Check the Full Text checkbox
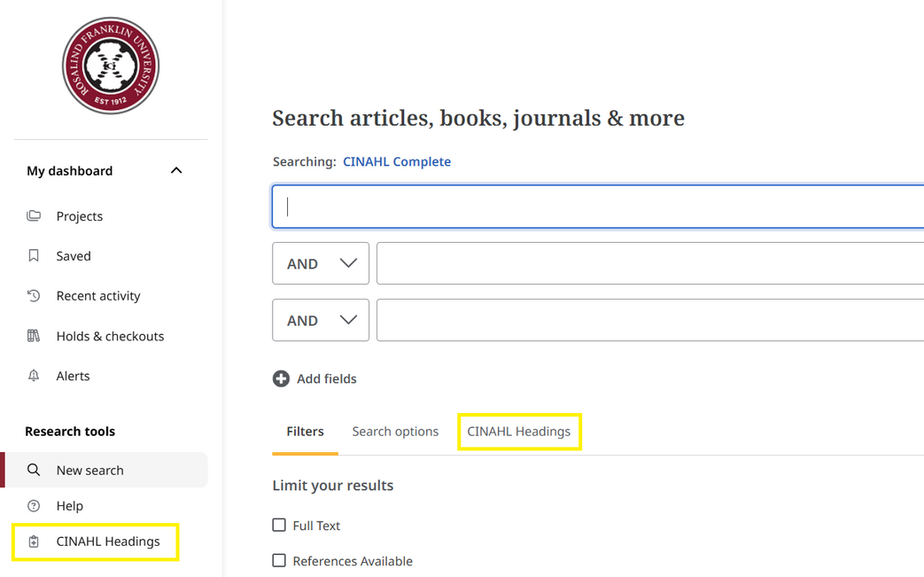This screenshot has width=924, height=577. tap(279, 525)
